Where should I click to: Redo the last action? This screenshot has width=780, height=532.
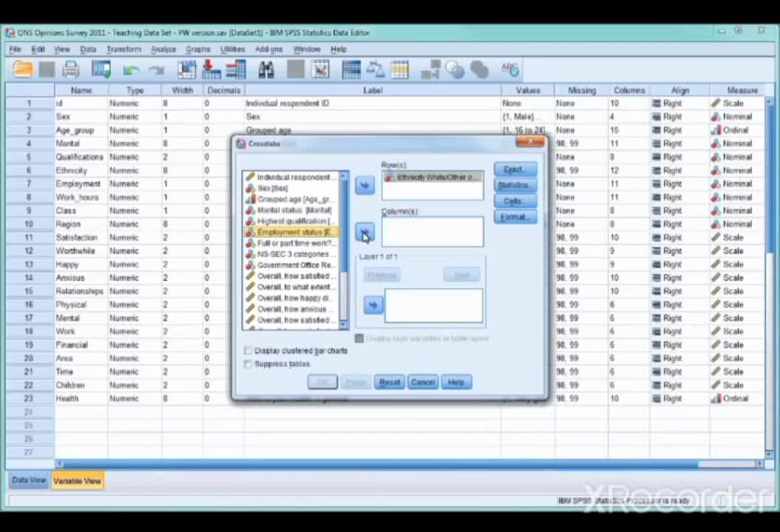tap(154, 69)
